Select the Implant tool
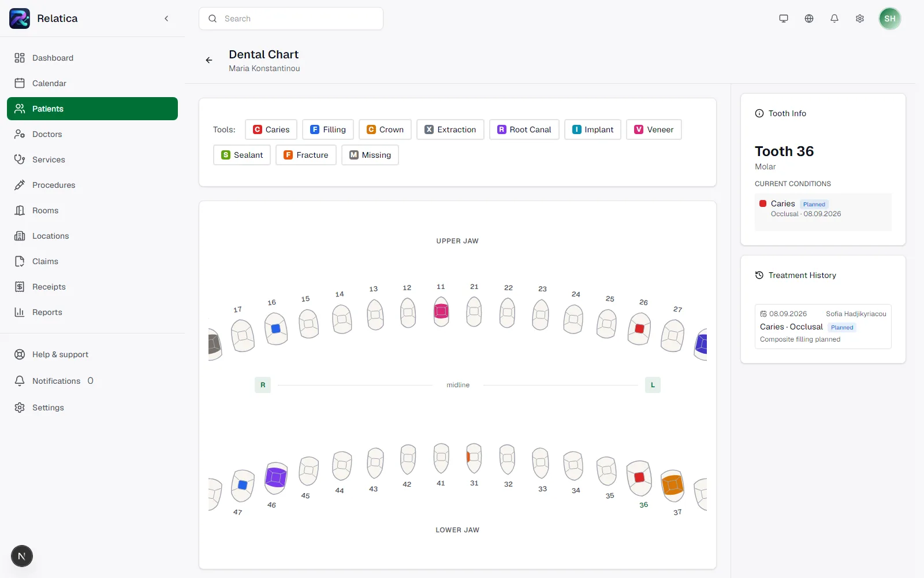 click(x=593, y=129)
